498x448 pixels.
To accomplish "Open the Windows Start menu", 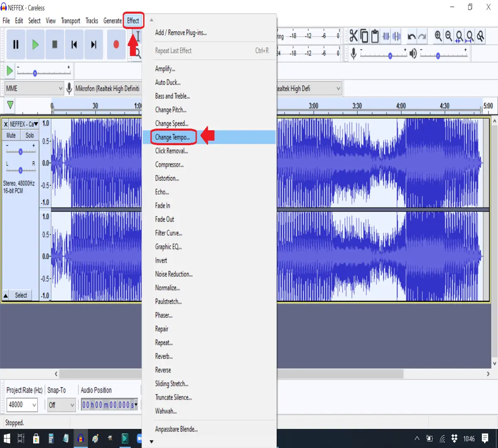I will point(7,438).
